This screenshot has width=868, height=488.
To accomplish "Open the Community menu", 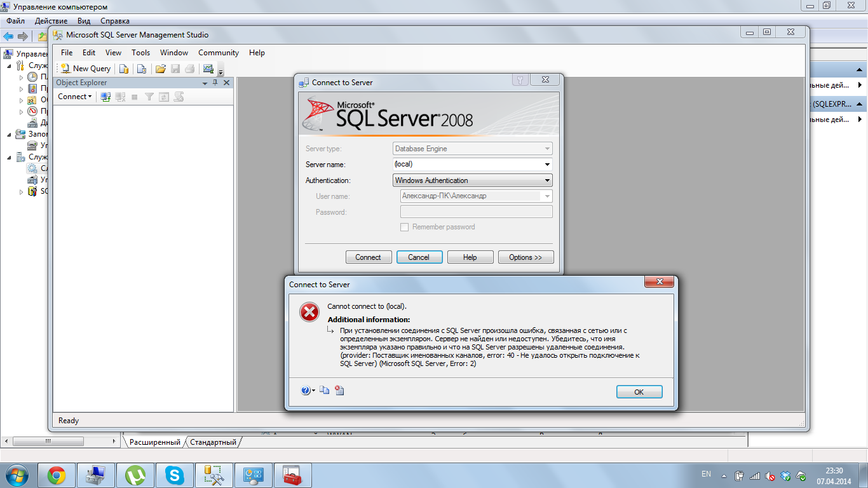I will click(219, 53).
